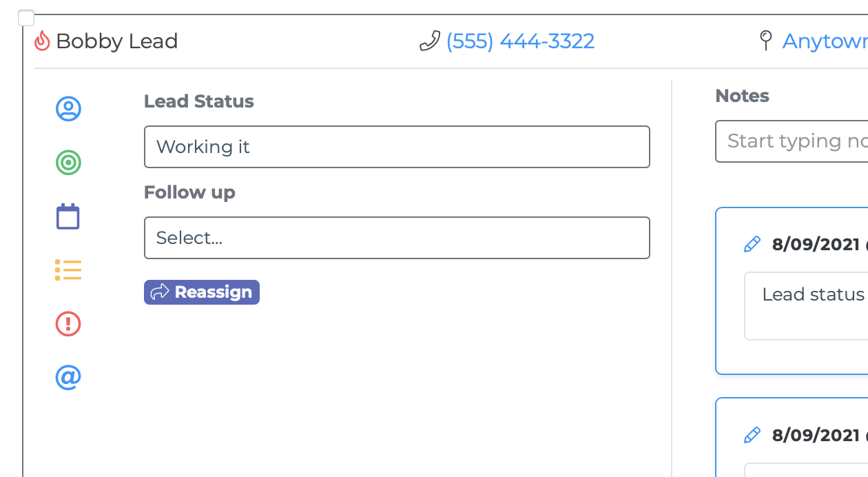Click the Lead status note text box
The width and height of the screenshot is (868, 477).
pos(806,306)
